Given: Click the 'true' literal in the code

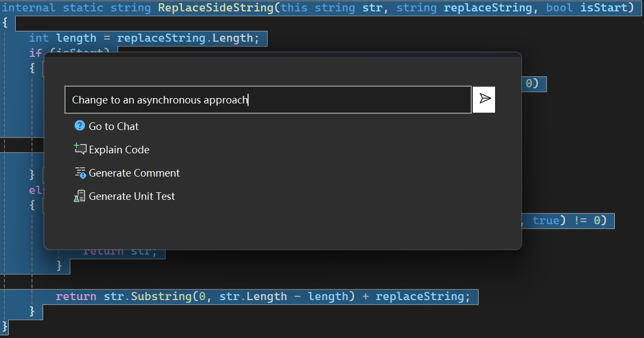Looking at the screenshot, I should point(545,220).
